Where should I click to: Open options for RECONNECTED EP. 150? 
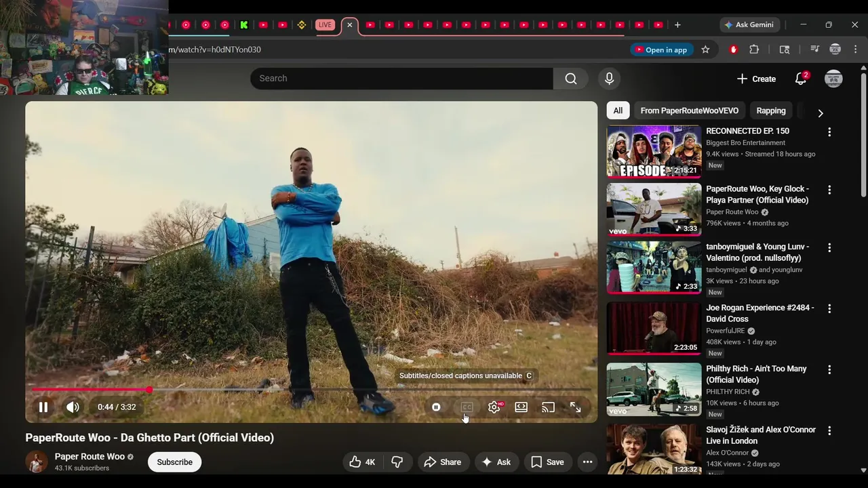click(x=829, y=132)
